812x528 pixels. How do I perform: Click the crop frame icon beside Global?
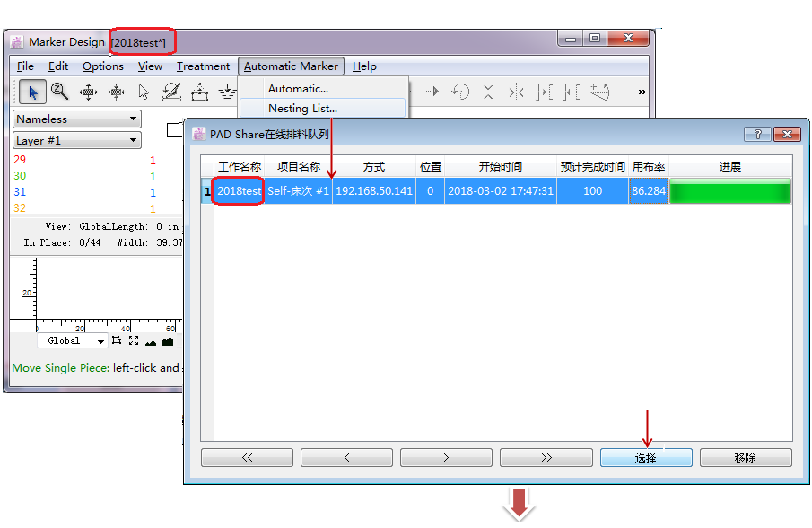coord(117,341)
